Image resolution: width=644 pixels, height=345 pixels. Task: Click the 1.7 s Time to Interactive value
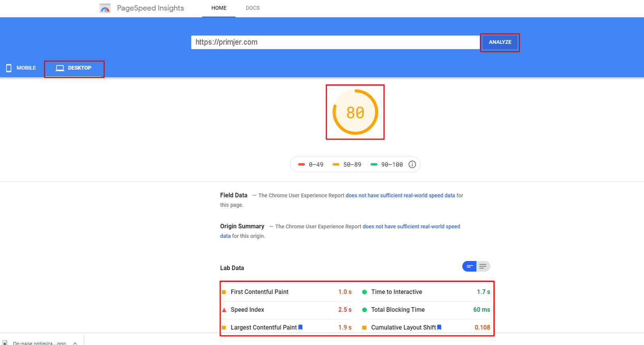483,292
